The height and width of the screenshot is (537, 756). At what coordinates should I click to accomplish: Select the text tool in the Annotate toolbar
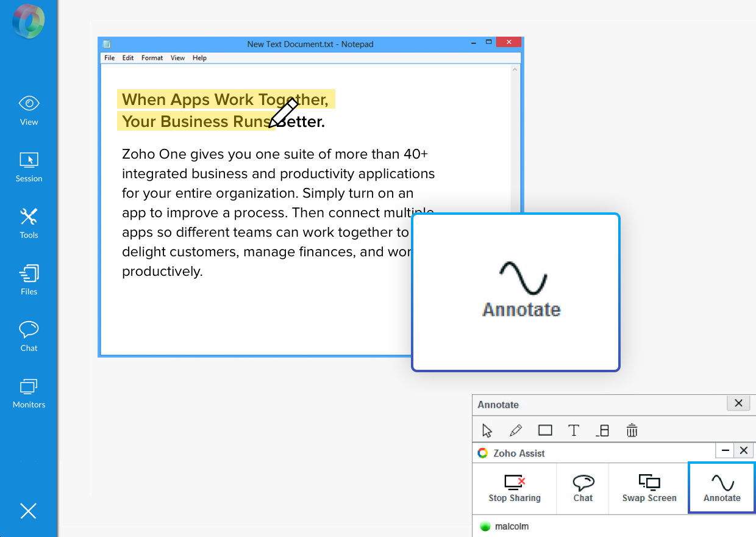574,431
